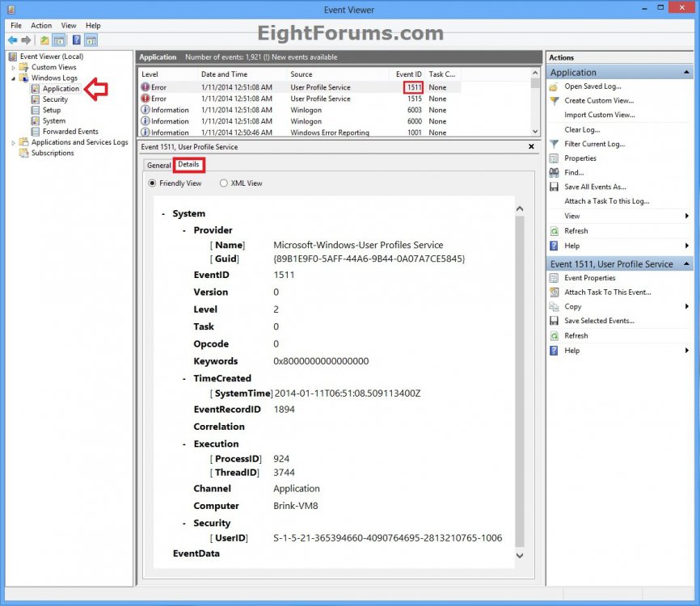Click the Event Properties icon
700x606 pixels.
pyautogui.click(x=554, y=278)
